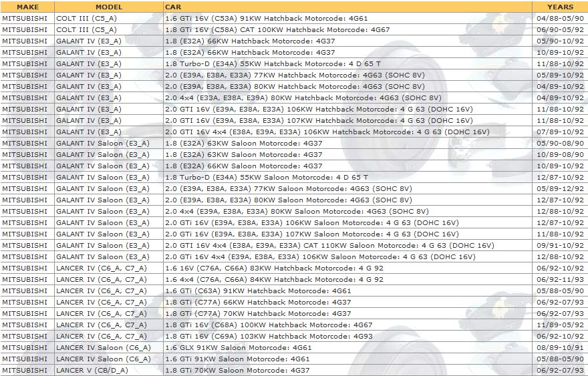The height and width of the screenshot is (376, 588).
Task: Click the year range 07/89-10/92
Action: tap(560, 132)
